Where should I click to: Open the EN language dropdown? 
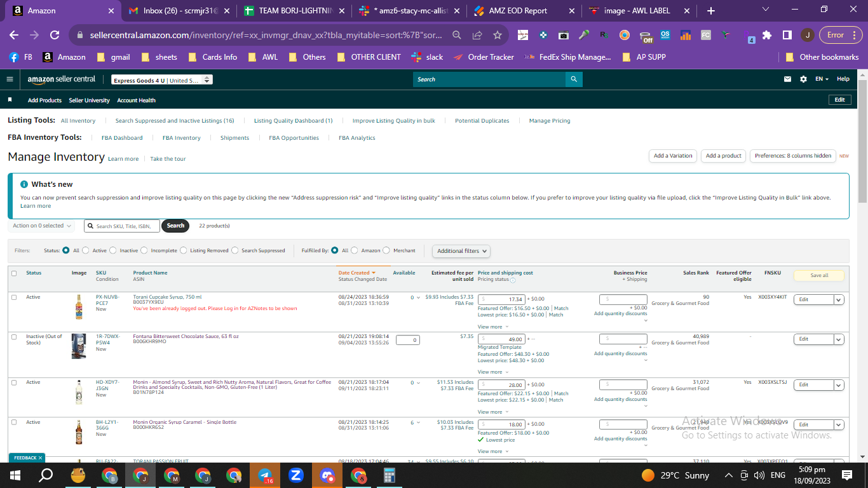click(x=822, y=79)
